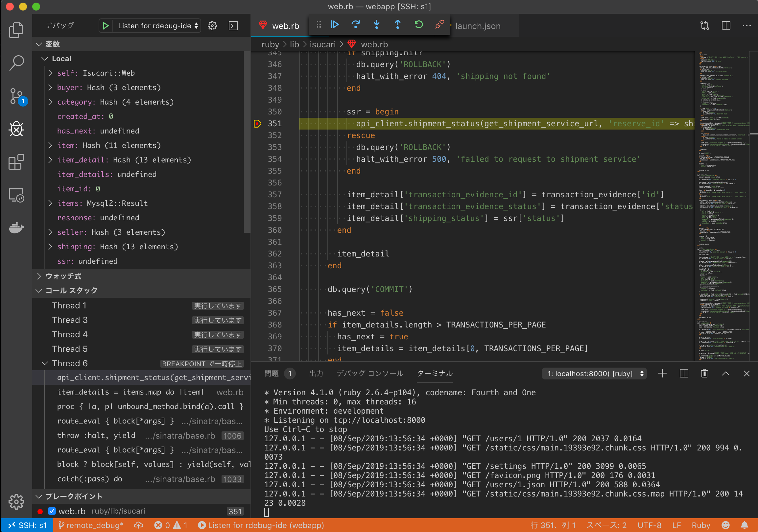Open changes compare icon in editor title
This screenshot has width=758, height=532.
pyautogui.click(x=704, y=25)
